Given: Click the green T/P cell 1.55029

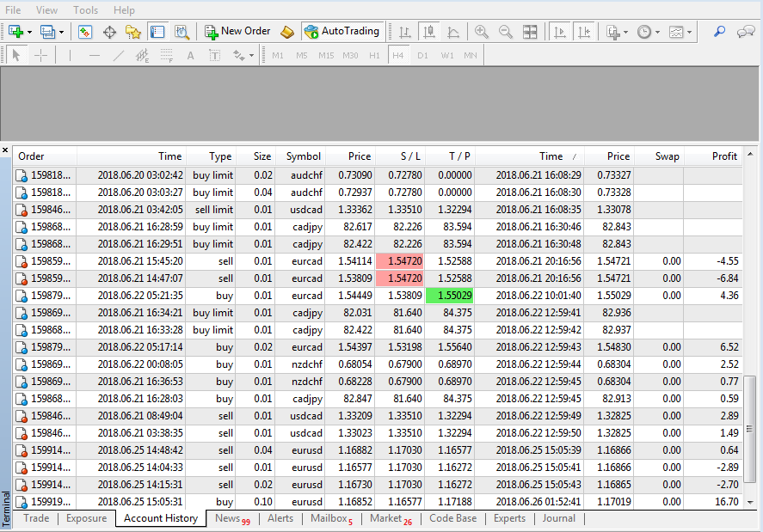Looking at the screenshot, I should 450,296.
